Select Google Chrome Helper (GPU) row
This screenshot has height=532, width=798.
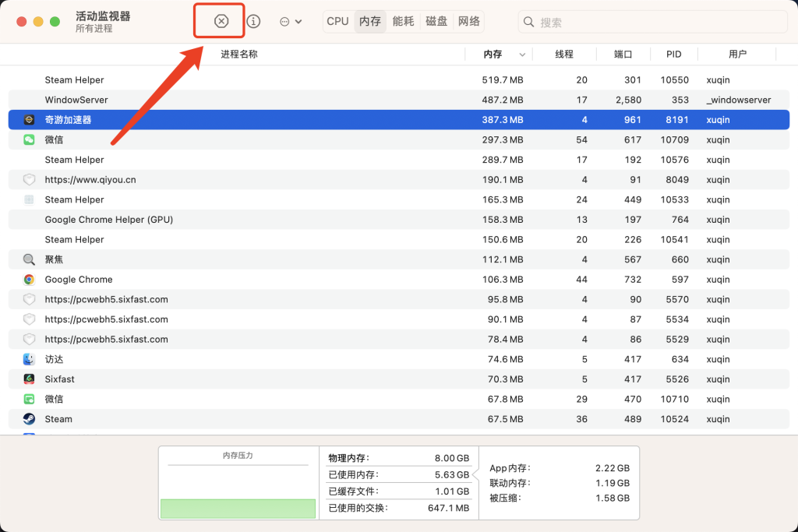click(399, 220)
